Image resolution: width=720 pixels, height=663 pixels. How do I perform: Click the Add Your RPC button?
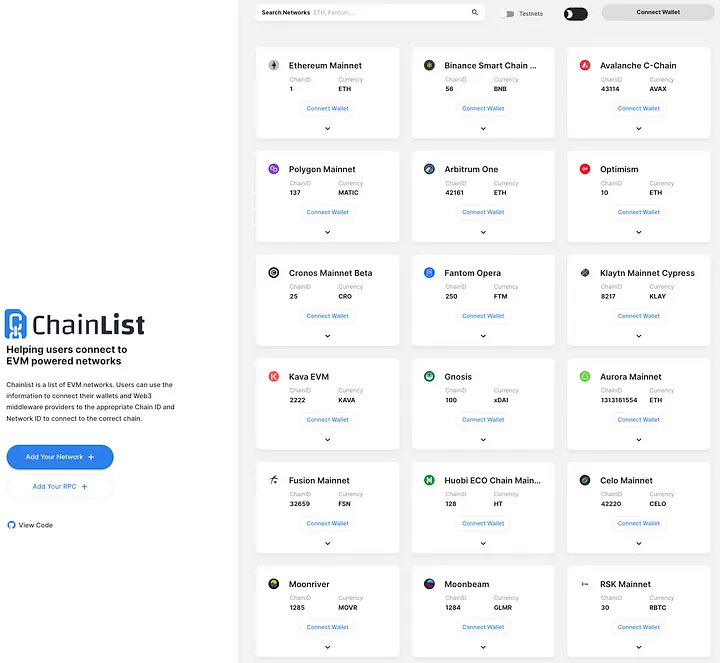60,487
